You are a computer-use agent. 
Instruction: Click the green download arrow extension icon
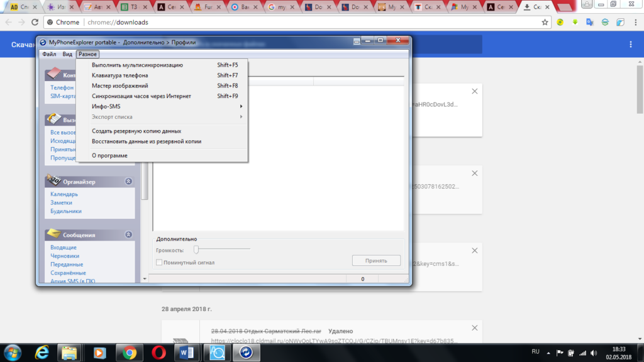(x=575, y=22)
